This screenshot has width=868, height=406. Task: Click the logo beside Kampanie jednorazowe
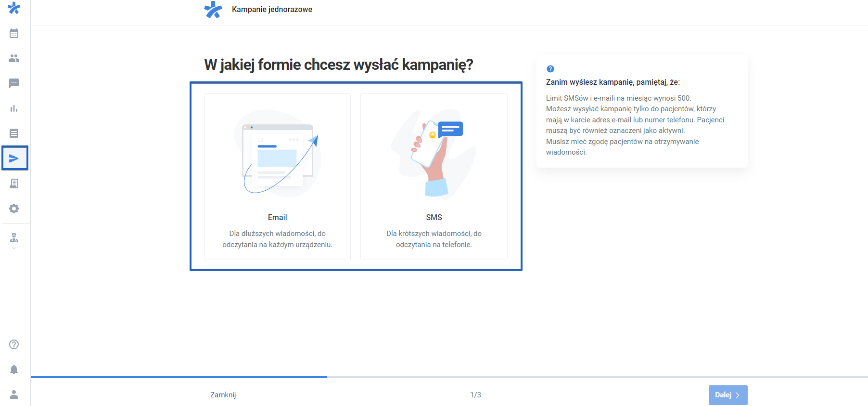point(213,10)
